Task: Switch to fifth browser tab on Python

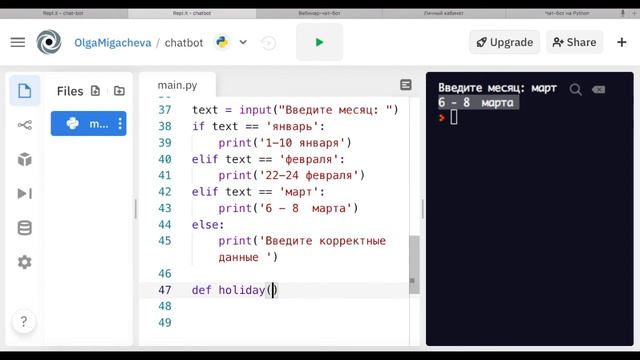Action: [x=567, y=13]
